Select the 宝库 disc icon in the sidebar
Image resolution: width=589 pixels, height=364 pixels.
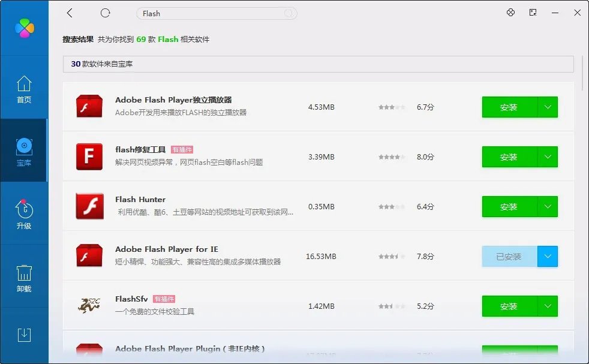24,146
